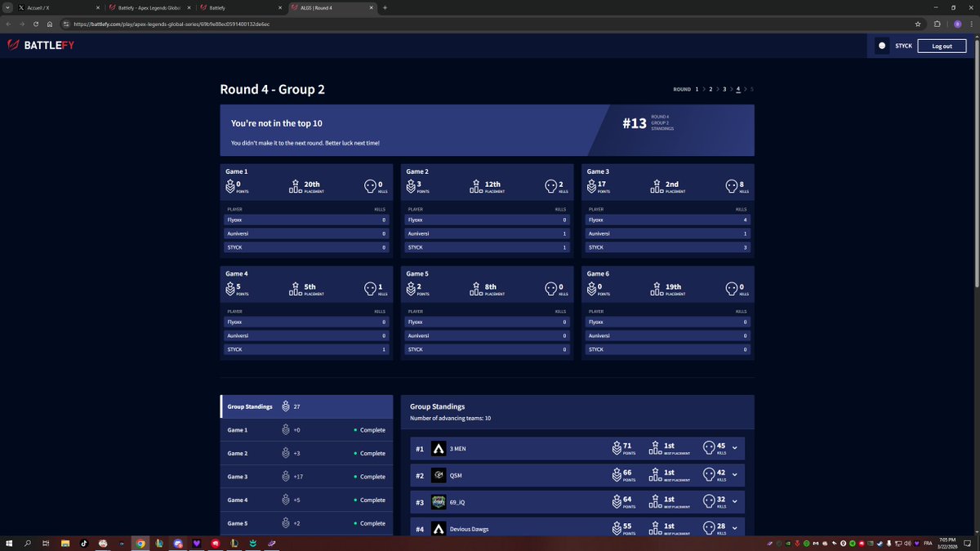The height and width of the screenshot is (551, 980).
Task: Go to round 3 in pagination
Action: tap(724, 89)
